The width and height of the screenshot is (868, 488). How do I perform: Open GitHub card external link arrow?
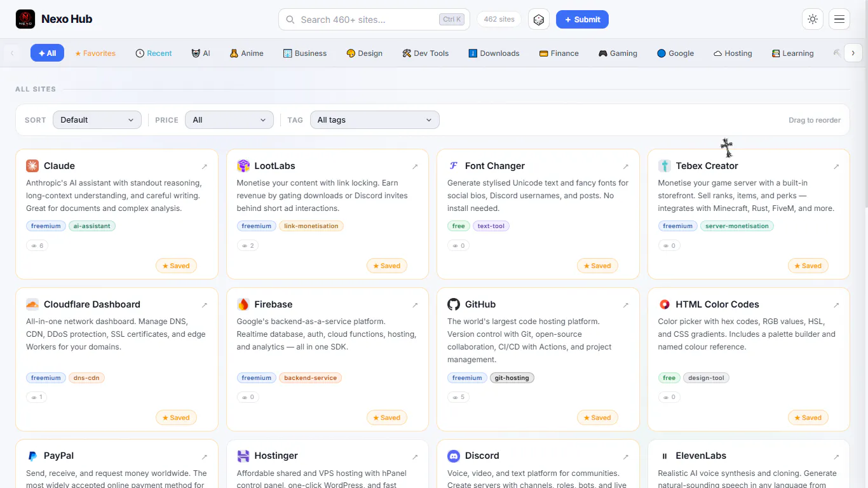pos(626,305)
